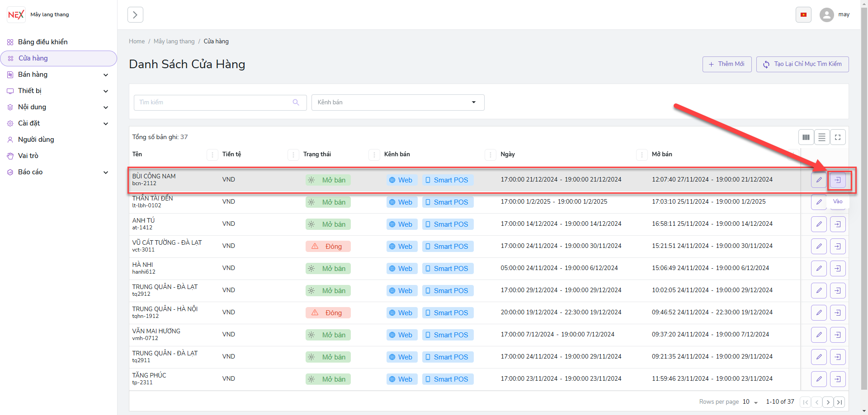
Task: Click the sidebar expand arrow button
Action: point(135,15)
